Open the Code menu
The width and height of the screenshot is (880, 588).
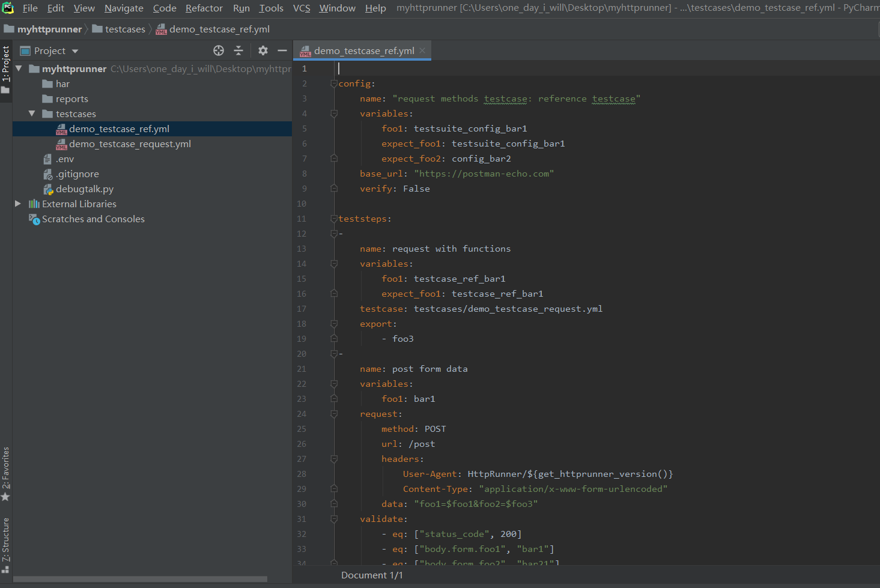[x=165, y=8]
